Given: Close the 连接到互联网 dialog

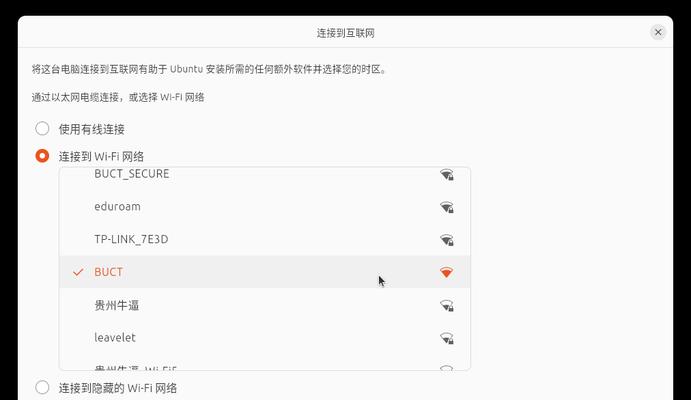Looking at the screenshot, I should pyautogui.click(x=658, y=32).
